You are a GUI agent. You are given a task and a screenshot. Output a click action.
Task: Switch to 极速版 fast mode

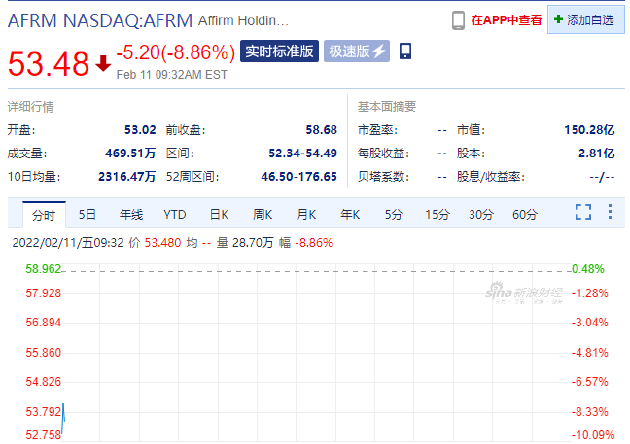pyautogui.click(x=357, y=51)
